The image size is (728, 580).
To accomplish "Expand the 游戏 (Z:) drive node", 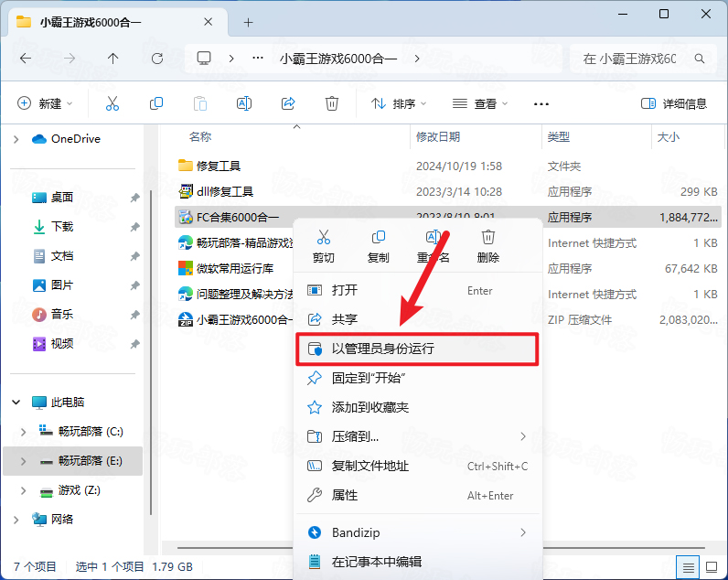I will (x=24, y=490).
